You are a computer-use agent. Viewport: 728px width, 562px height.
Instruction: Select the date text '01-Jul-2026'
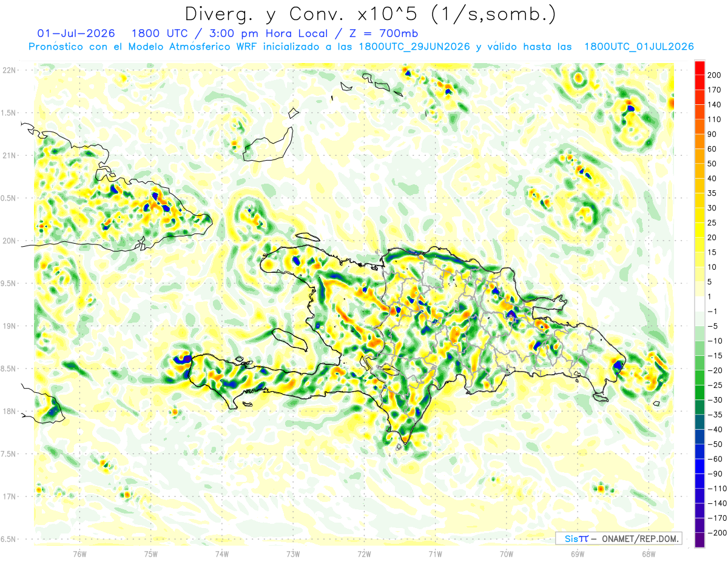click(x=75, y=33)
